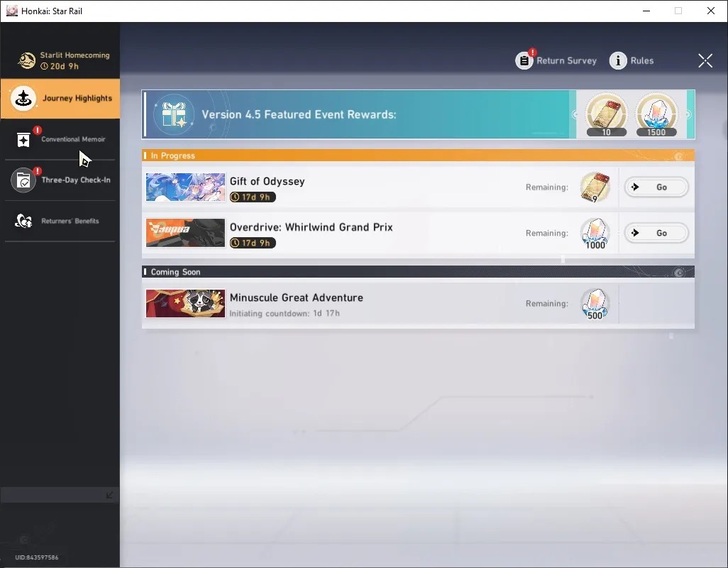Click the right arrow beside featured rewards

[x=688, y=114]
